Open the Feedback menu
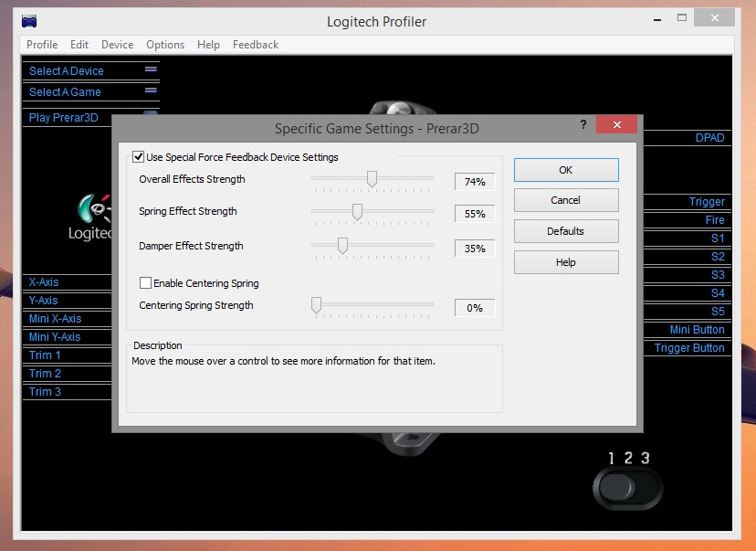 (256, 45)
